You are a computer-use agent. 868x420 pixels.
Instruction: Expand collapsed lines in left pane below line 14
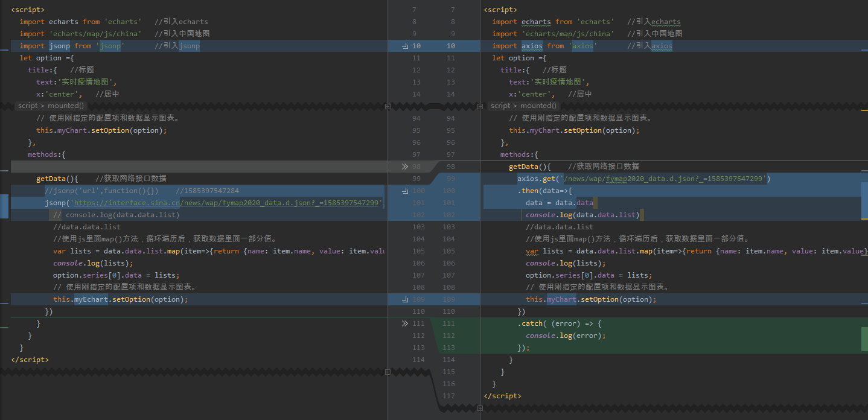(388, 106)
